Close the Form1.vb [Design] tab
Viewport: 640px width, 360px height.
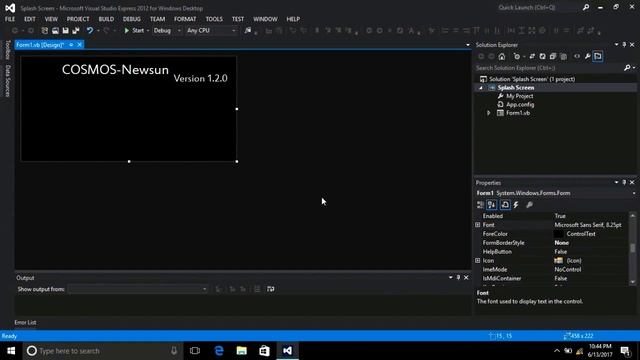(80, 44)
